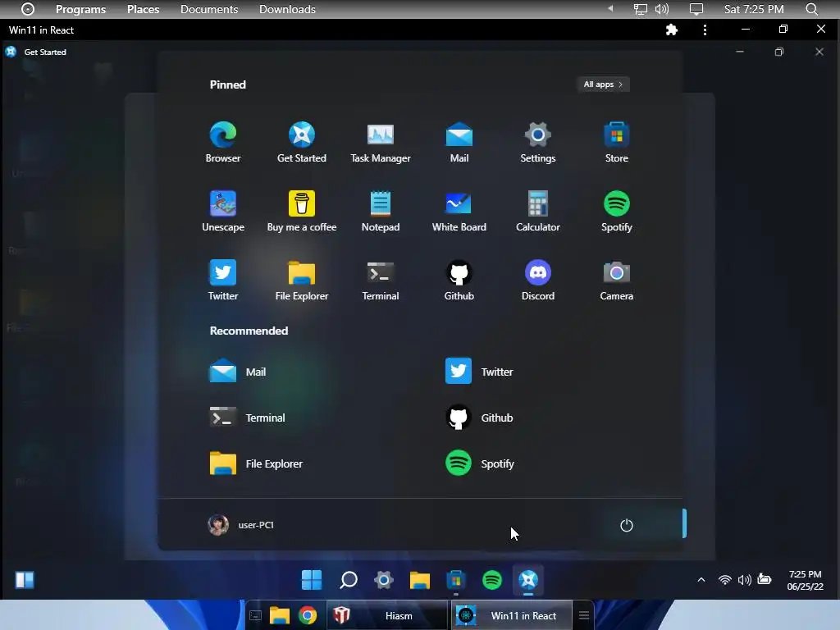Open the Downloads menu
This screenshot has width=840, height=630.
click(287, 9)
